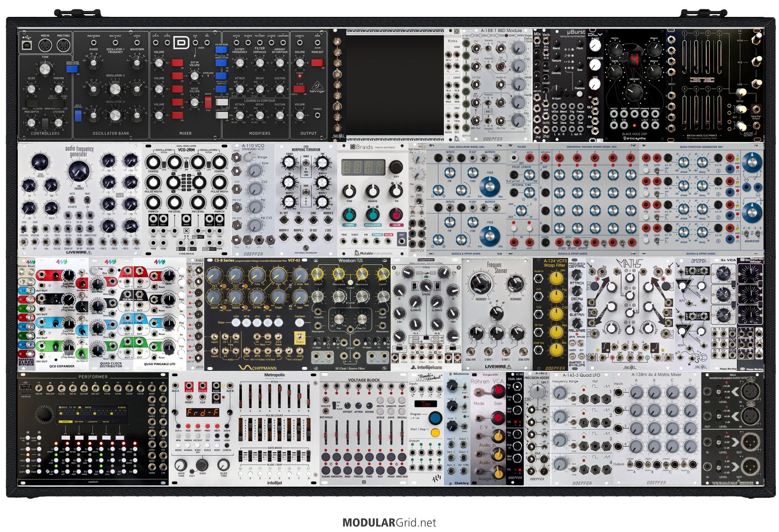Image resolution: width=779 pixels, height=532 pixels.
Task: Click the large D logo on the mixer panel
Action: pos(181,43)
